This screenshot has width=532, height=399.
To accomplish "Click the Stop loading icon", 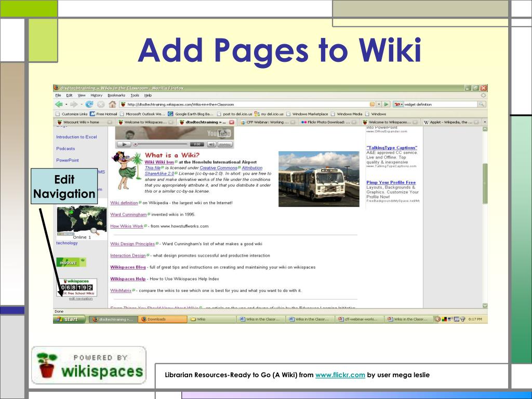I will [101, 104].
